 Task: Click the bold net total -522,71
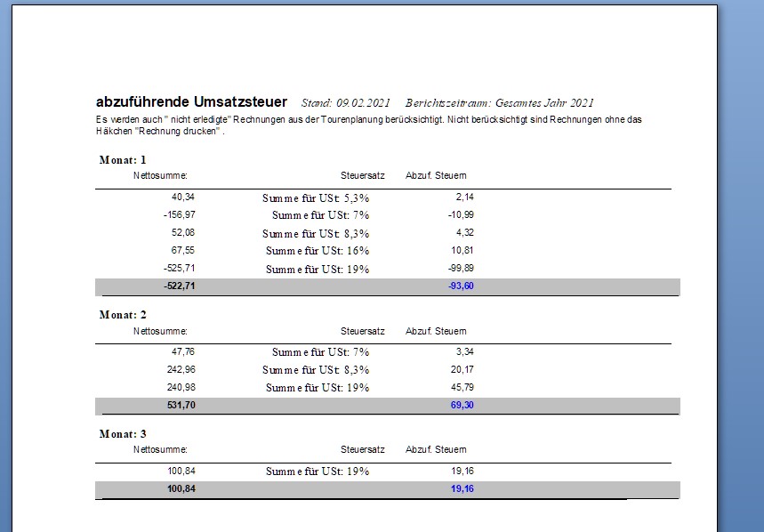(179, 286)
